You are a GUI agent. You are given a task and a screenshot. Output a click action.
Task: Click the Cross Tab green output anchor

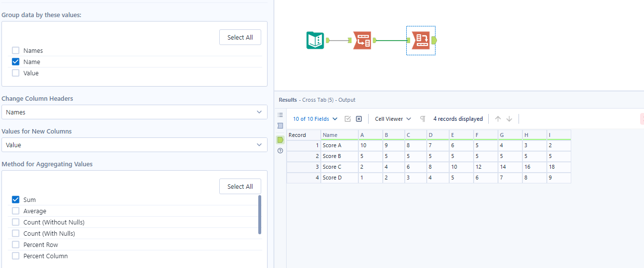435,41
